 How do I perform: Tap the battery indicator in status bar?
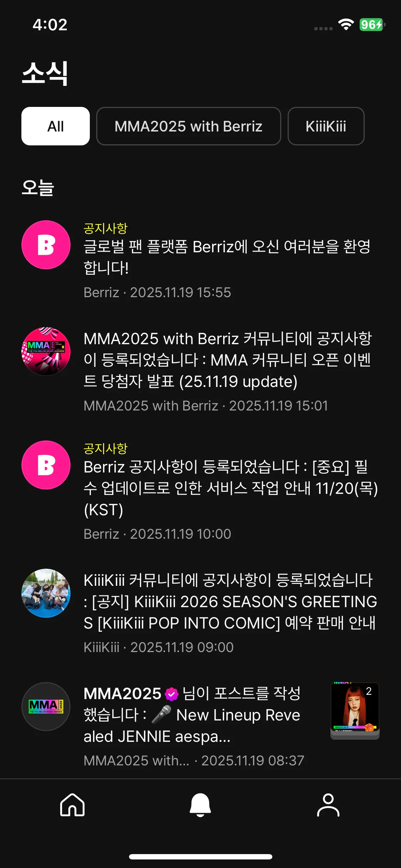point(372,25)
